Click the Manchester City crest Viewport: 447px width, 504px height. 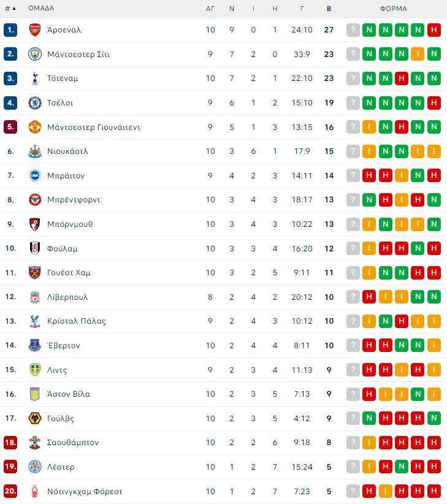pyautogui.click(x=35, y=54)
